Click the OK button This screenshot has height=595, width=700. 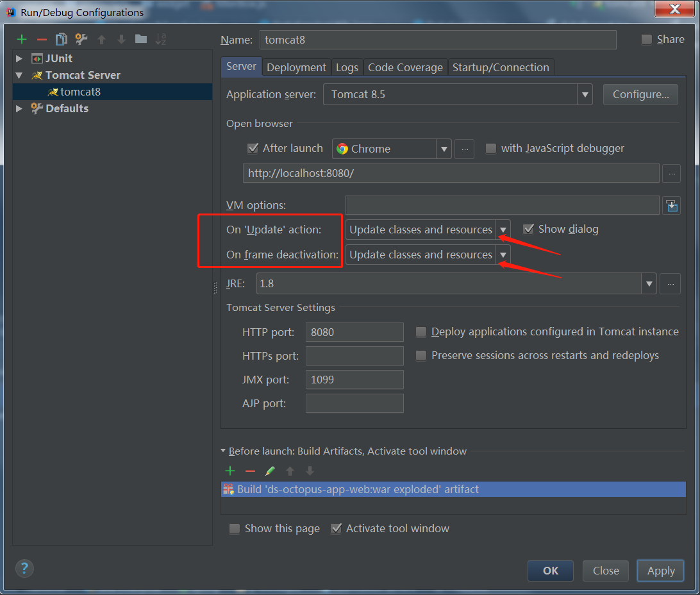coord(551,571)
